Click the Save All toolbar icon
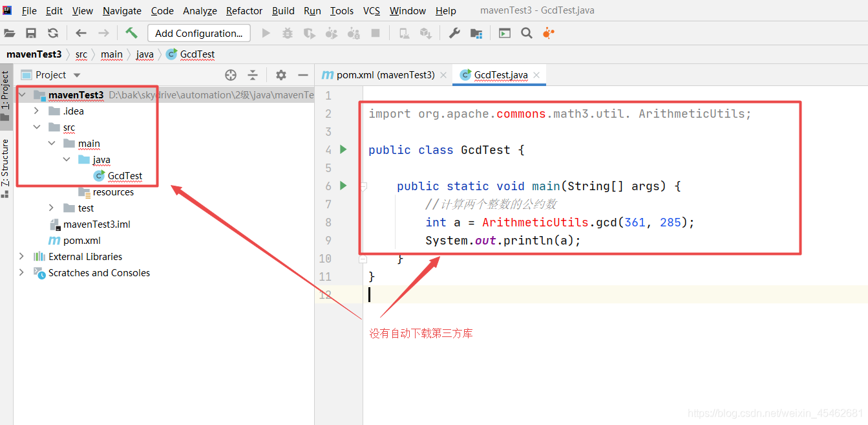Screen dimensions: 868x425 (x=31, y=33)
